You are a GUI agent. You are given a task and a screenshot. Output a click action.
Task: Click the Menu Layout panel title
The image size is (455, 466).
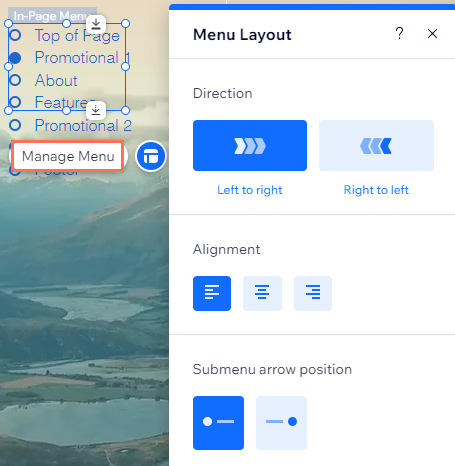point(242,35)
